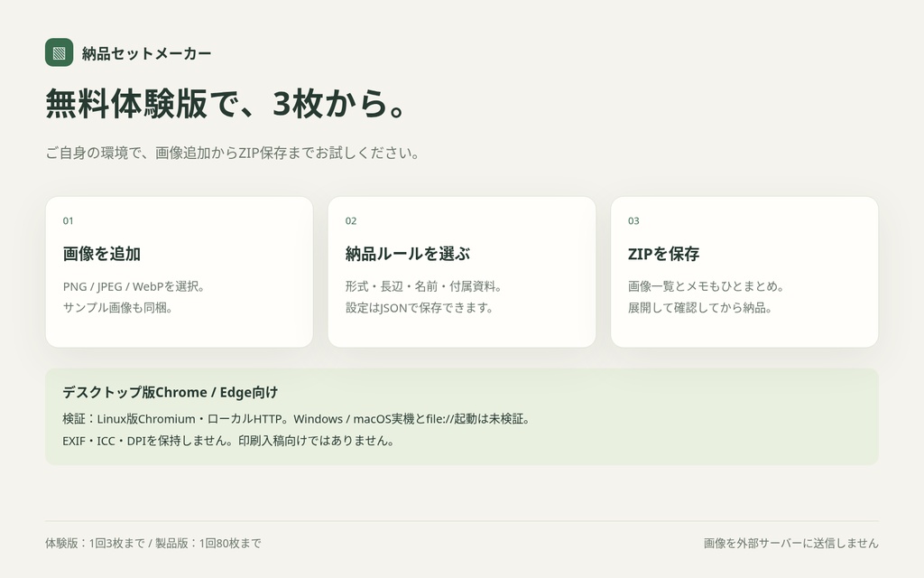The image size is (924, 578).
Task: Click the verification line starting 検証：Linux版Chromium
Action: click(298, 419)
